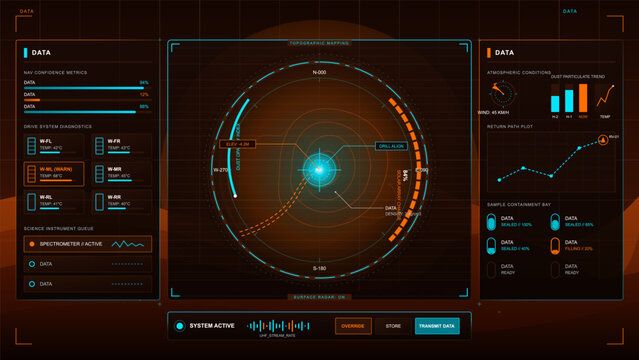Click the W-RR wheel icon
The image size is (639, 360).
99,202
